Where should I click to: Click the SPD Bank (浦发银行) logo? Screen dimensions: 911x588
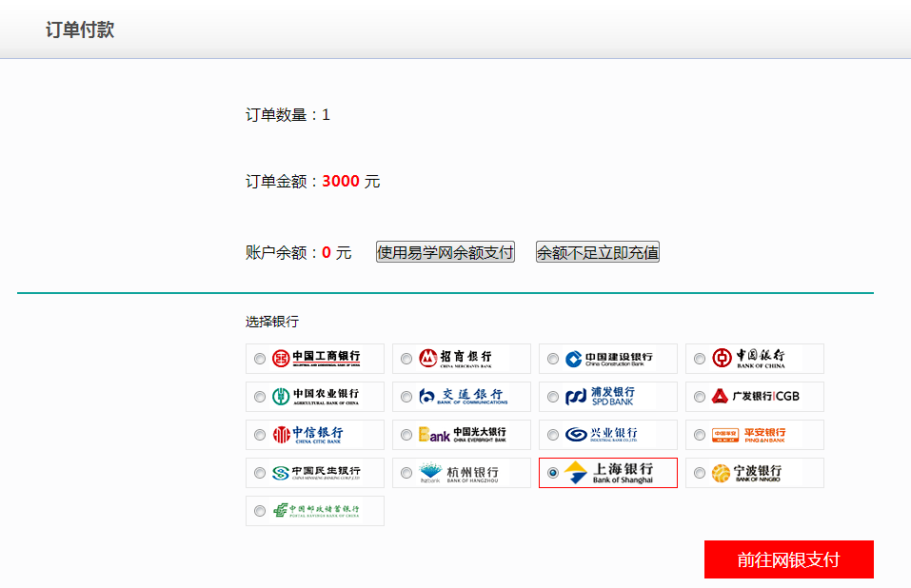(601, 397)
